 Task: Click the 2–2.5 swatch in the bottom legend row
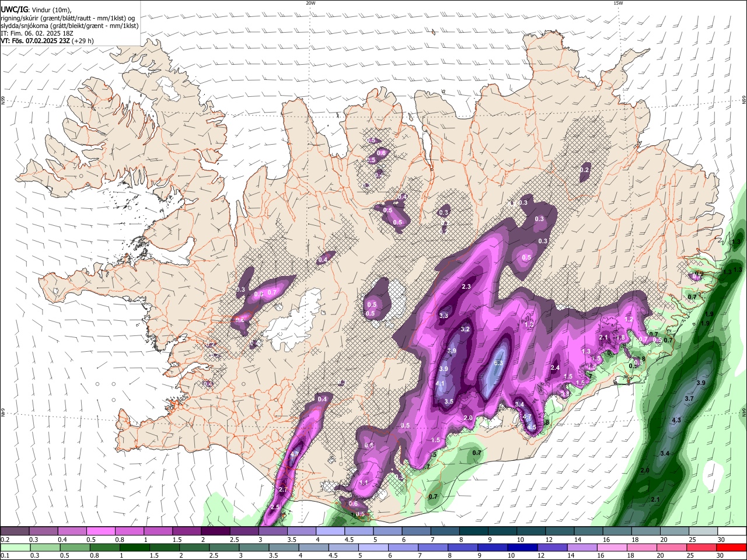(x=194, y=548)
